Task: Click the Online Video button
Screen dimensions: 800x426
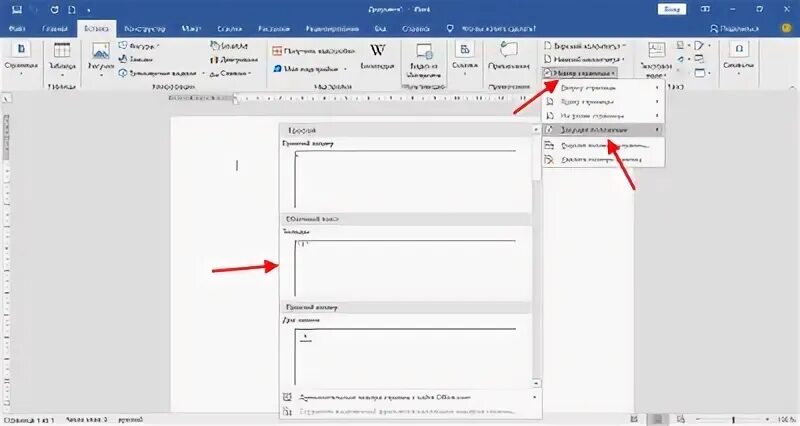Action: tap(423, 60)
